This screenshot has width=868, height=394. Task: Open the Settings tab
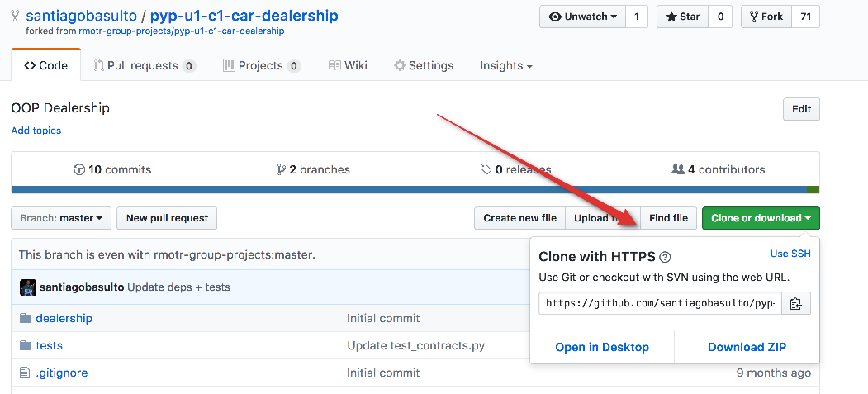[x=424, y=65]
